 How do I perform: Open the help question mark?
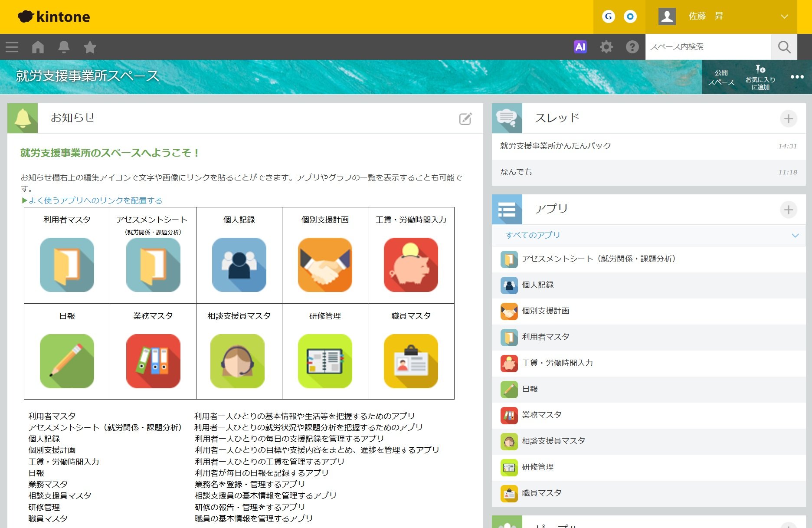click(x=632, y=47)
